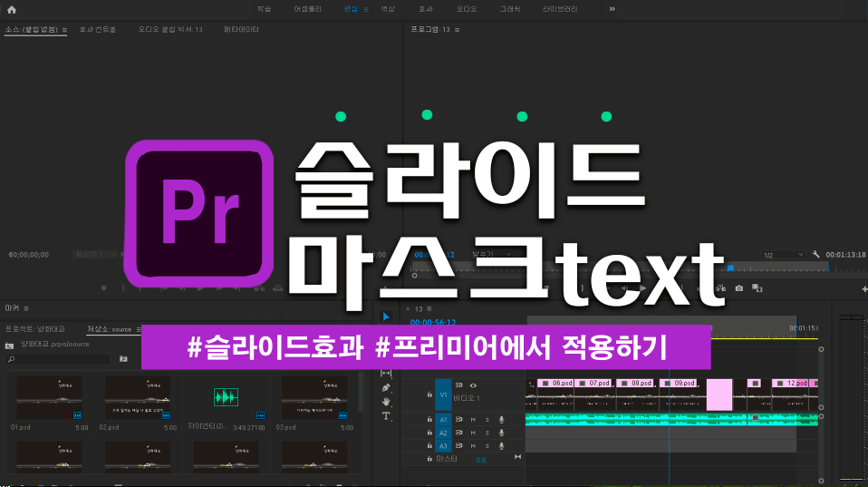This screenshot has width=868, height=487.
Task: Solo the A1 track
Action: [x=487, y=419]
